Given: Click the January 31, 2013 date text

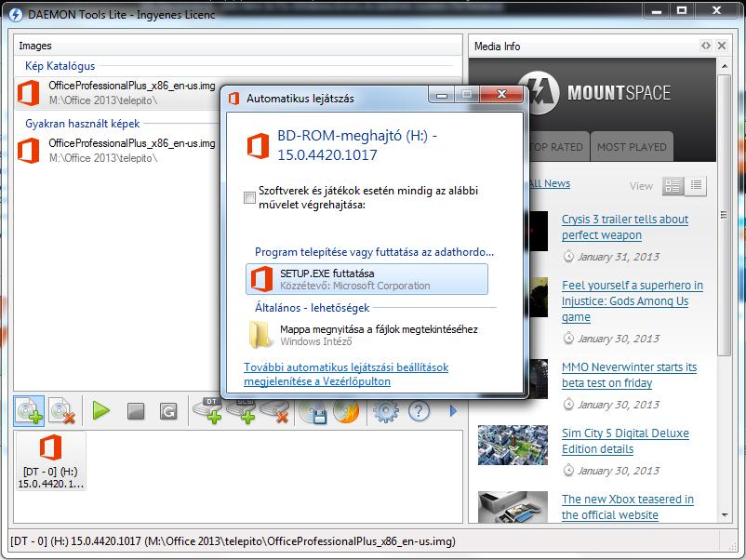Looking at the screenshot, I should click(619, 257).
